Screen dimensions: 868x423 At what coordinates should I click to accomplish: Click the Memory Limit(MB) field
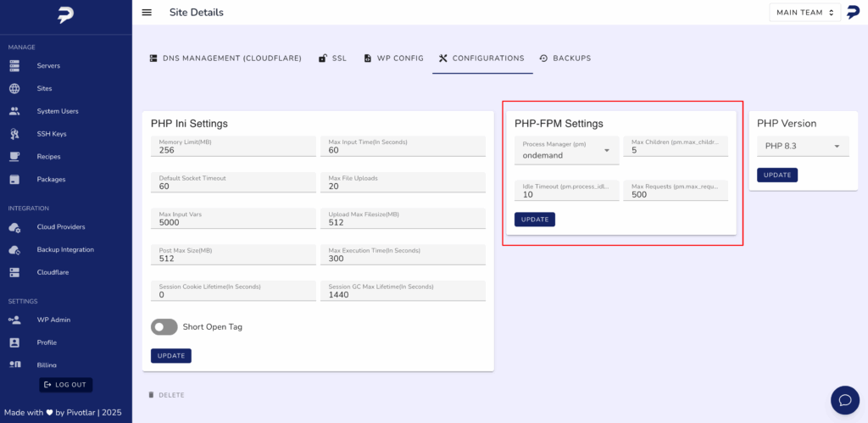pos(233,146)
